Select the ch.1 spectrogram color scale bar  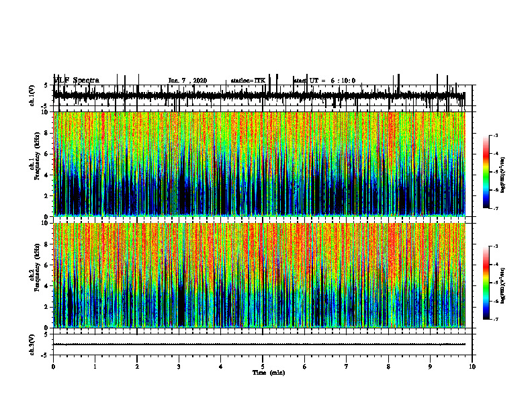[x=486, y=172]
